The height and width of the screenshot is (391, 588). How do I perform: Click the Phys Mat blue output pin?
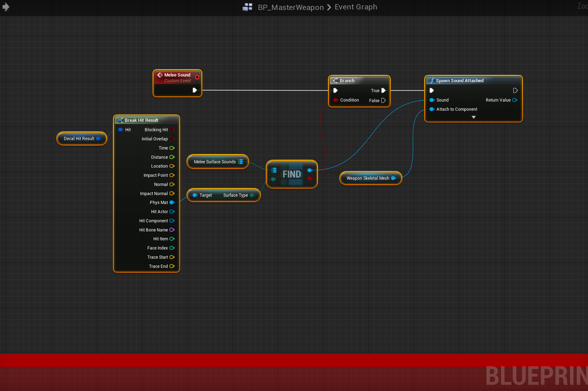[x=172, y=202]
